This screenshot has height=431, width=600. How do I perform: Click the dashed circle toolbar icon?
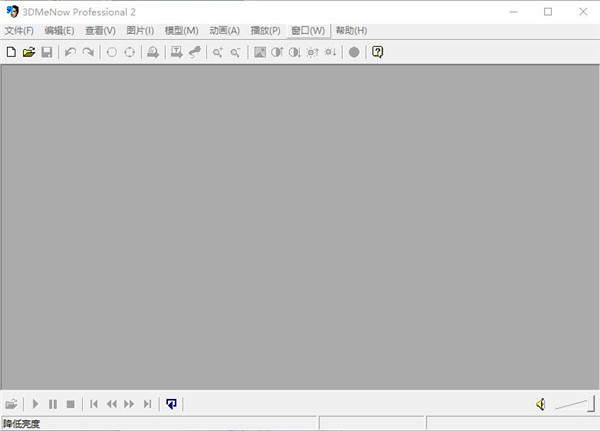click(x=130, y=52)
